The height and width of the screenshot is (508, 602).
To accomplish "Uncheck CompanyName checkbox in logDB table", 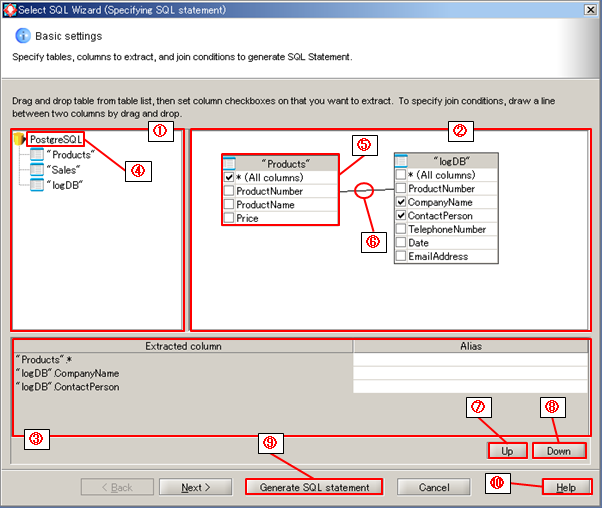I will click(401, 202).
